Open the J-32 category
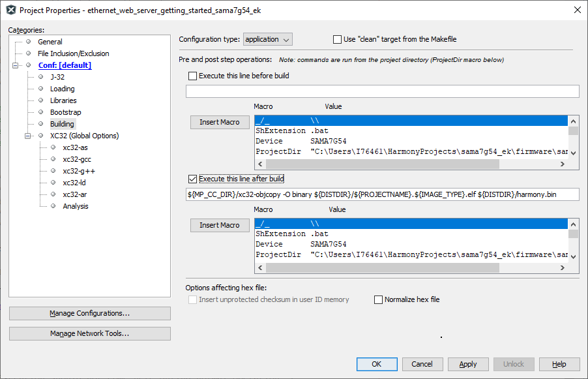588x379 pixels. click(57, 77)
